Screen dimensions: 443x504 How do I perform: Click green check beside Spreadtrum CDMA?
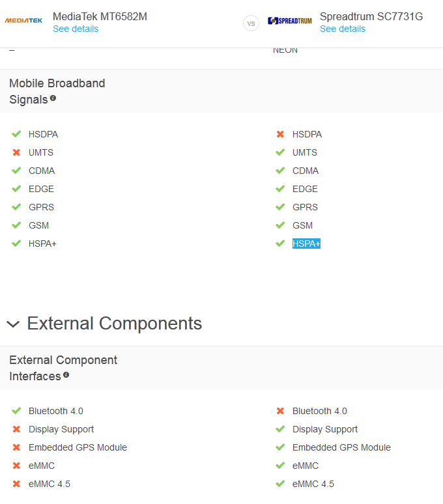pos(280,171)
